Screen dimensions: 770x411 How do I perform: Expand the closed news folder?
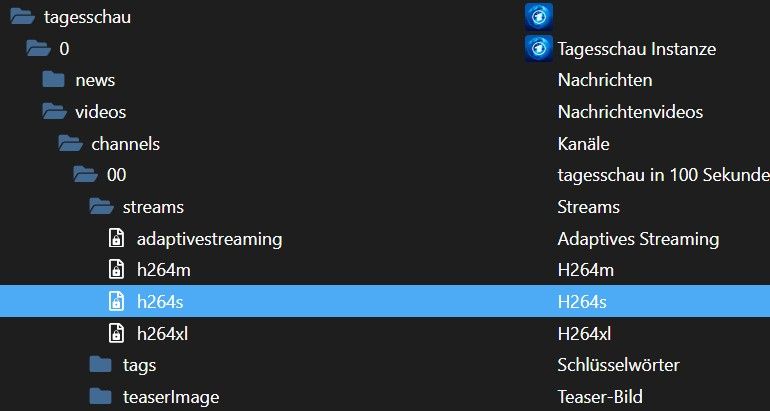(54, 80)
